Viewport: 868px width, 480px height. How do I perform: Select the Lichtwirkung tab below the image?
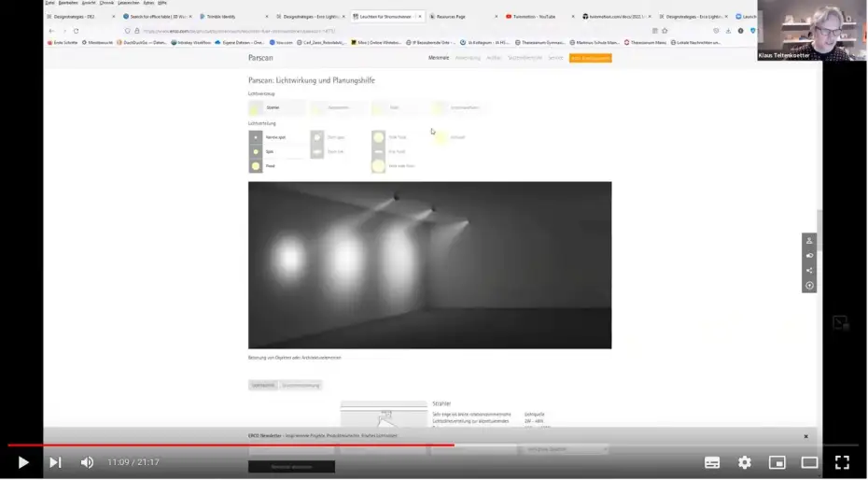263,385
